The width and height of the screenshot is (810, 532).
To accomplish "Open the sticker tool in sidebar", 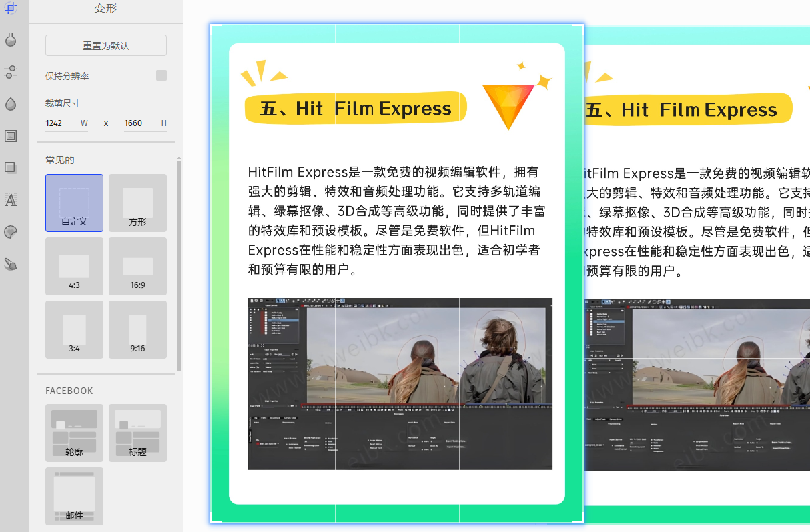I will pos(10,232).
